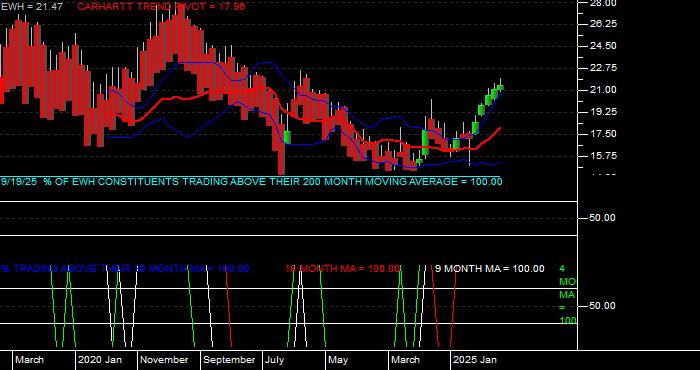Click the March label at timeline start

(x=29, y=360)
